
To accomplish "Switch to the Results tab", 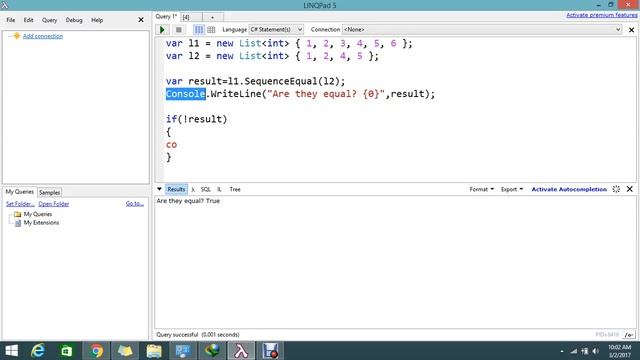I will (176, 189).
